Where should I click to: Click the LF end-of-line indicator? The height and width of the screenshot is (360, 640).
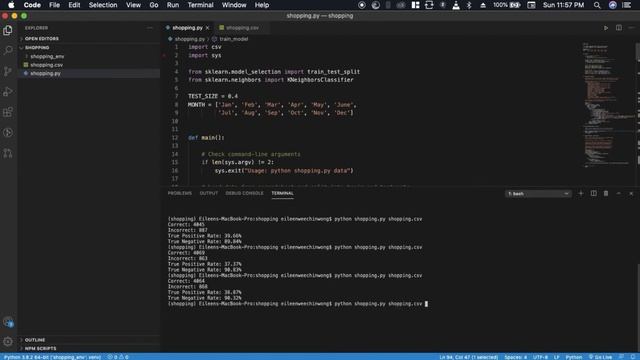[557, 357]
